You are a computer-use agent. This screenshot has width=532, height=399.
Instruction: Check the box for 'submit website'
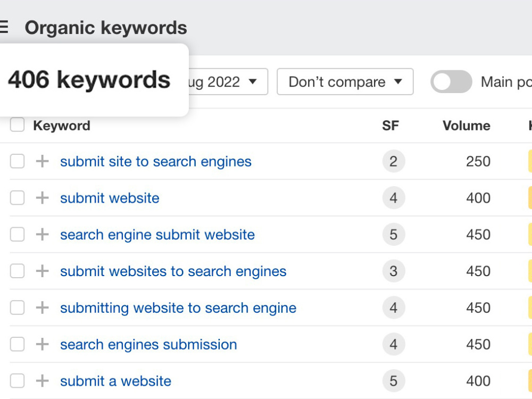[17, 198]
